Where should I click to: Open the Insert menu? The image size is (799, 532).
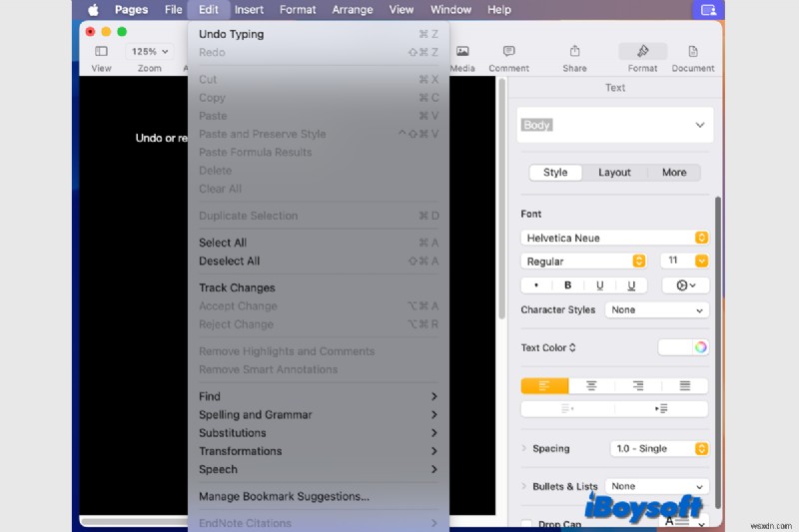(249, 10)
